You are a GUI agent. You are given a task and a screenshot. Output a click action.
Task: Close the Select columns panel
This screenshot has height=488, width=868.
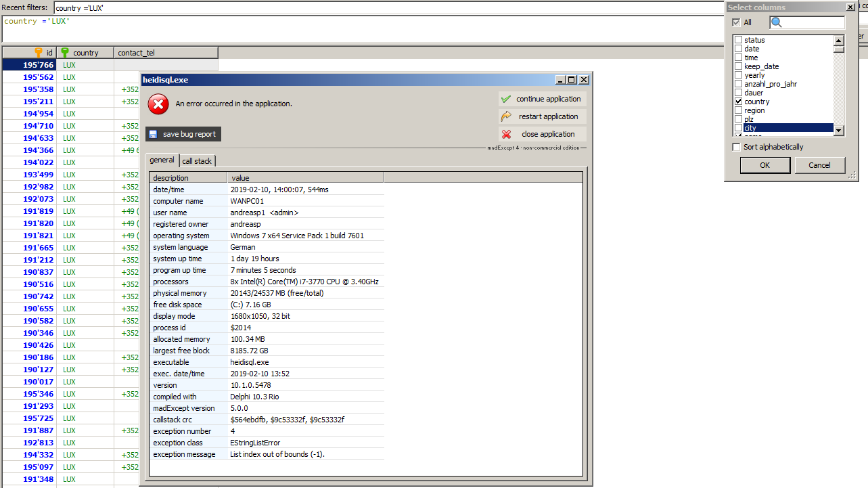tap(850, 7)
